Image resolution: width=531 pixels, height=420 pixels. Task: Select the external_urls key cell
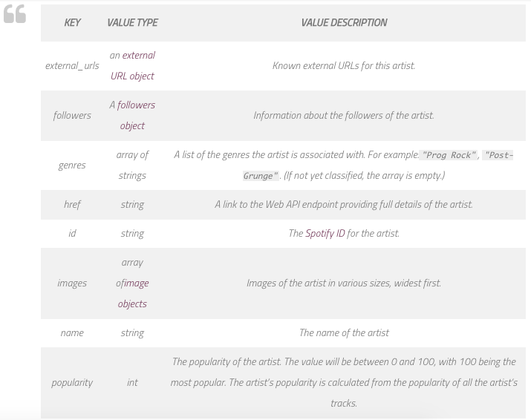72,65
